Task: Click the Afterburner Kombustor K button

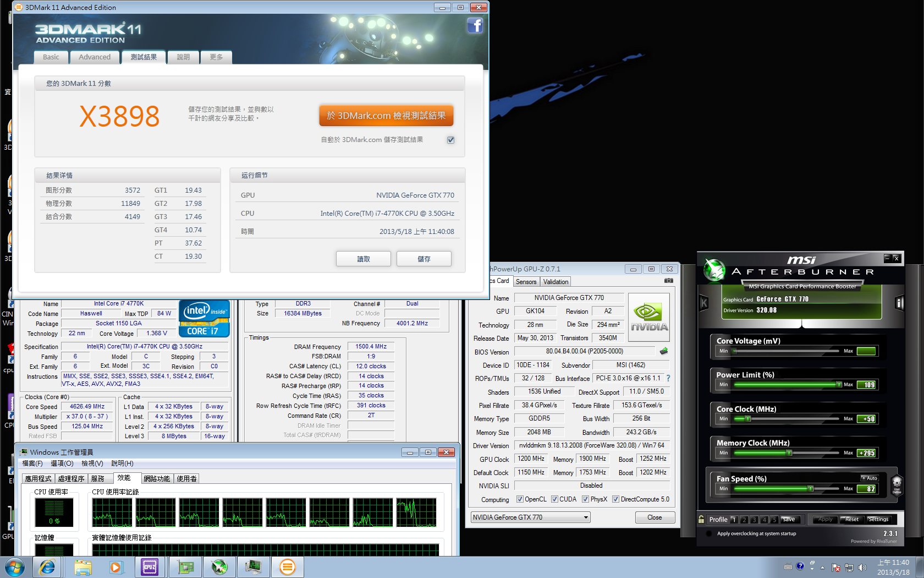Action: 703,303
